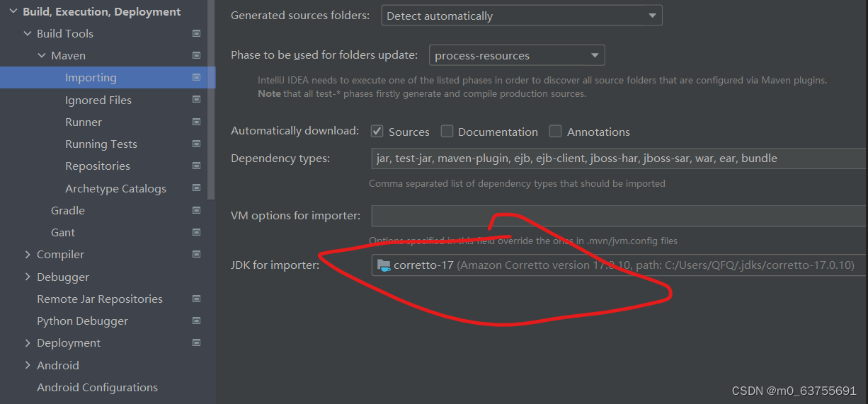Viewport: 868px width, 404px height.
Task: Click project-level icon beside Repositories
Action: 197,166
